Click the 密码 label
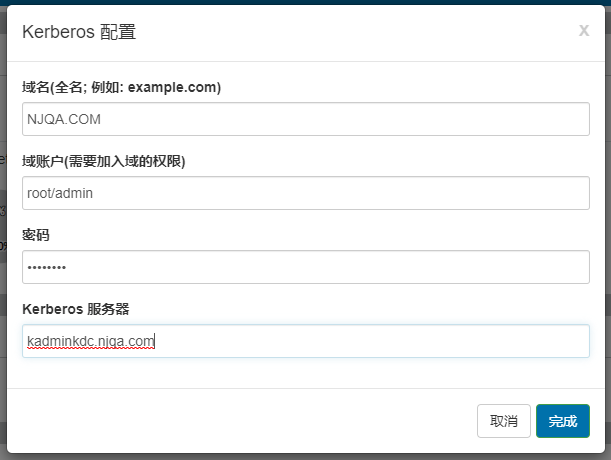Viewport: 611px width, 460px height. pos(36,235)
